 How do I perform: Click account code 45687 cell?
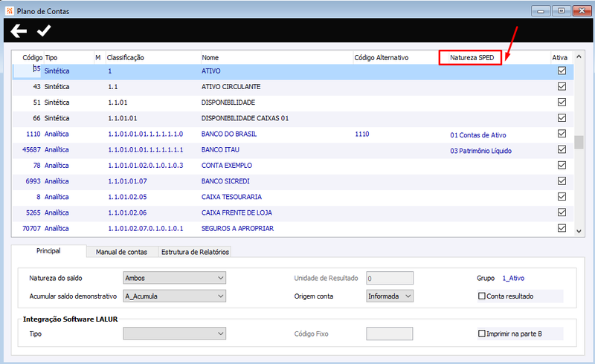tap(31, 150)
